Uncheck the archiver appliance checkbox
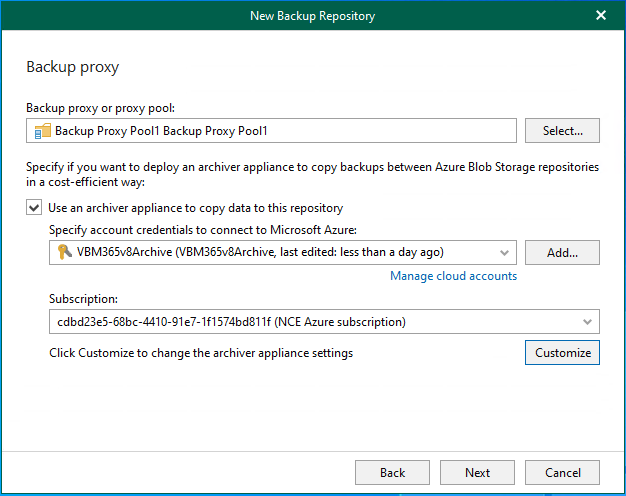Screen dimensions: 626x496 click(34, 208)
